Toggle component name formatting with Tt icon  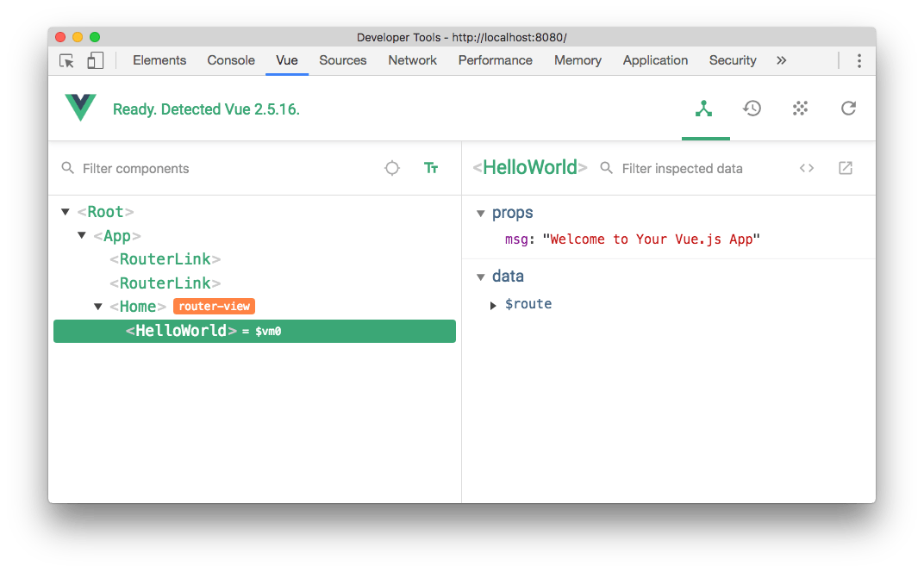point(431,169)
